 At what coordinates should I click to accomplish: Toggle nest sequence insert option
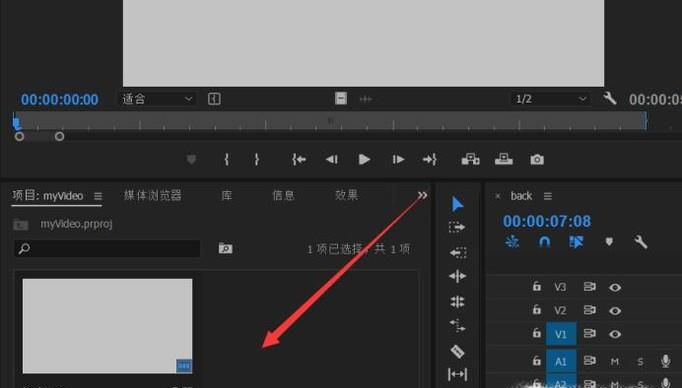(512, 241)
